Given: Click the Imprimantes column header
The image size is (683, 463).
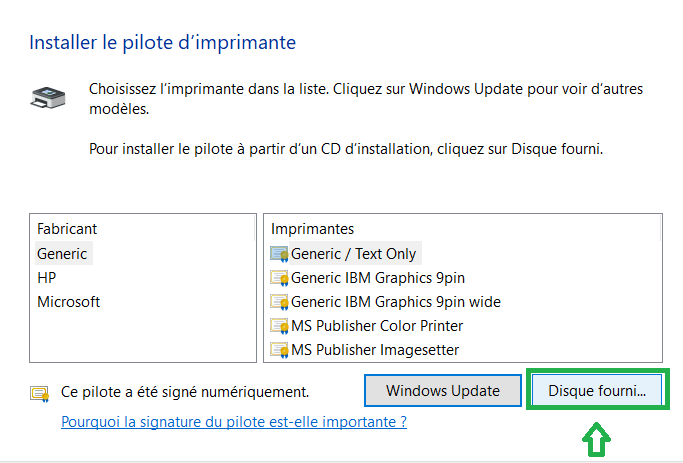Looking at the screenshot, I should pyautogui.click(x=312, y=229).
